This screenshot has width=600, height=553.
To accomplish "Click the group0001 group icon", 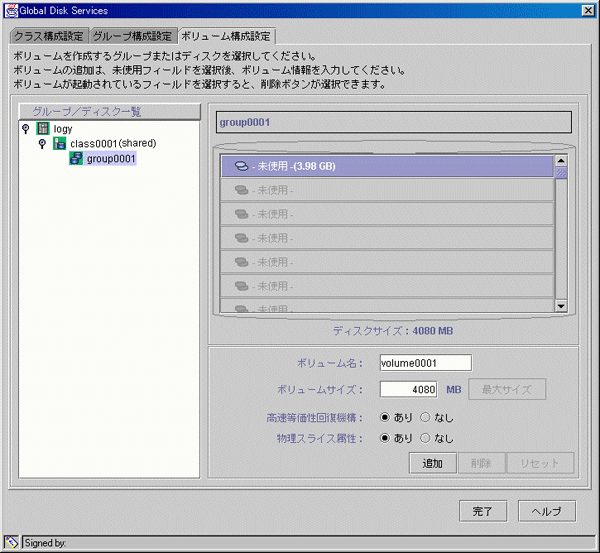I will (x=76, y=158).
